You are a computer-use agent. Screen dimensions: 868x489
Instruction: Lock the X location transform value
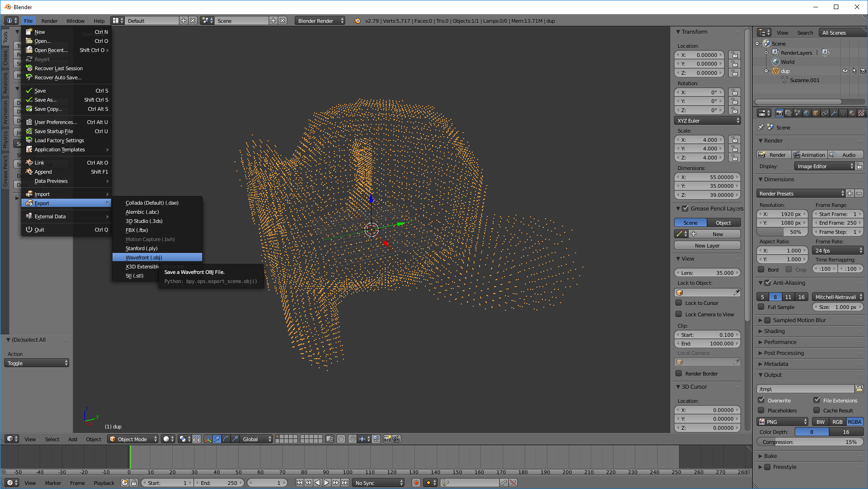[734, 55]
